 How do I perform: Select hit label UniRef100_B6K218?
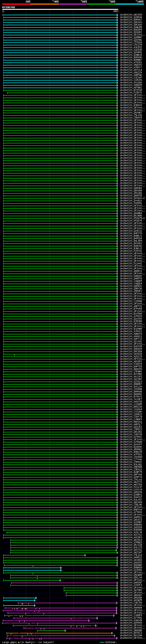(x=131, y=407)
